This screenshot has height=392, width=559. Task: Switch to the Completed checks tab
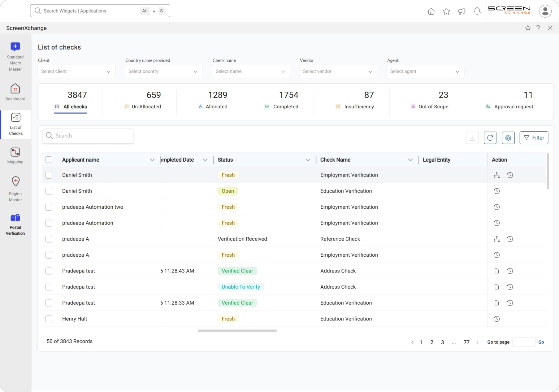pyautogui.click(x=285, y=107)
